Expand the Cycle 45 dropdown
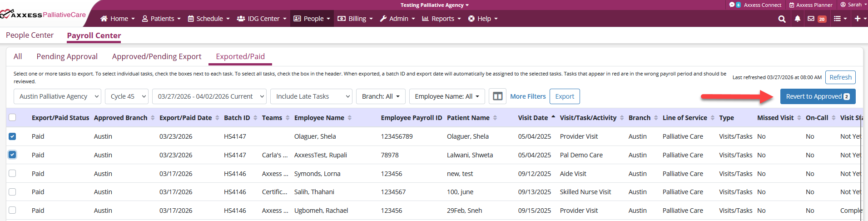868x221 pixels. 127,96
